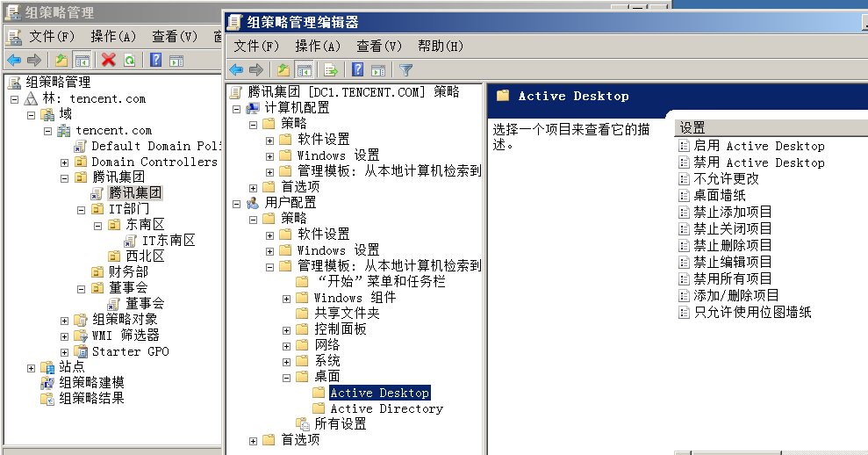Select 禁止删除项目 setting

(732, 246)
